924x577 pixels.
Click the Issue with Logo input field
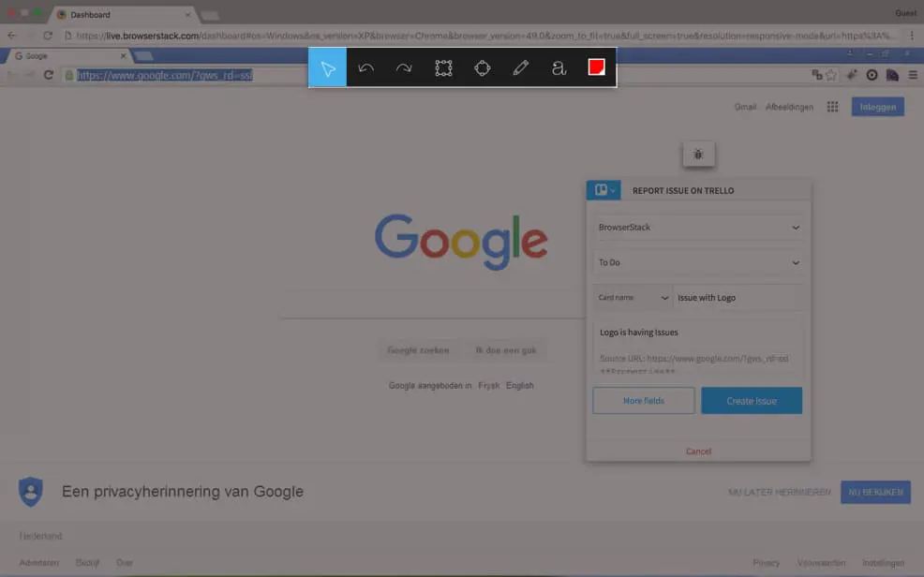tap(738, 298)
